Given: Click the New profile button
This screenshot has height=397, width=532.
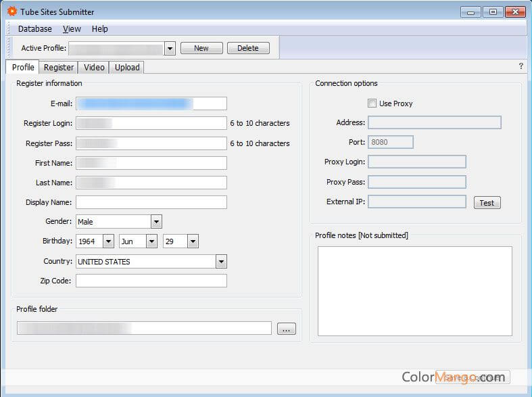Looking at the screenshot, I should tap(201, 48).
